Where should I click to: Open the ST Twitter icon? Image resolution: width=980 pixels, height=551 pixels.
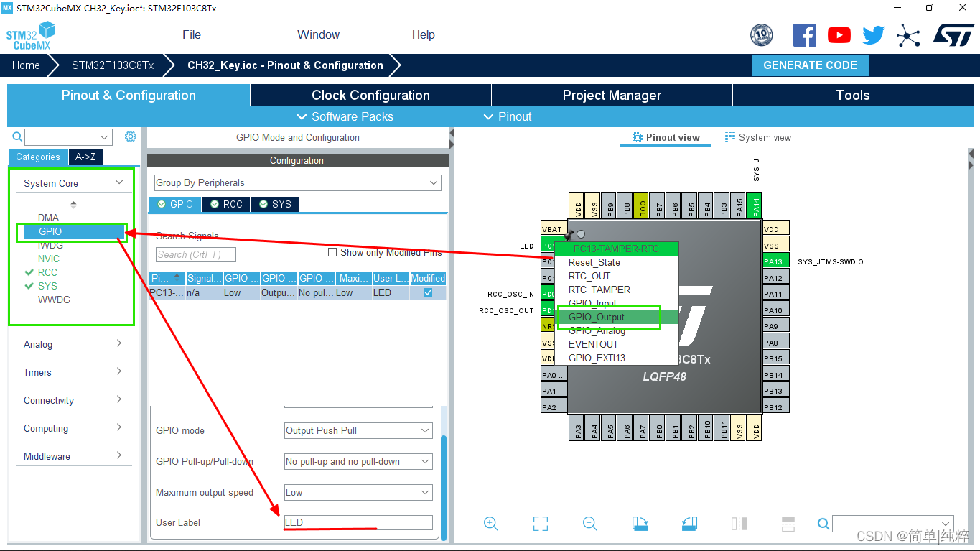click(x=874, y=35)
